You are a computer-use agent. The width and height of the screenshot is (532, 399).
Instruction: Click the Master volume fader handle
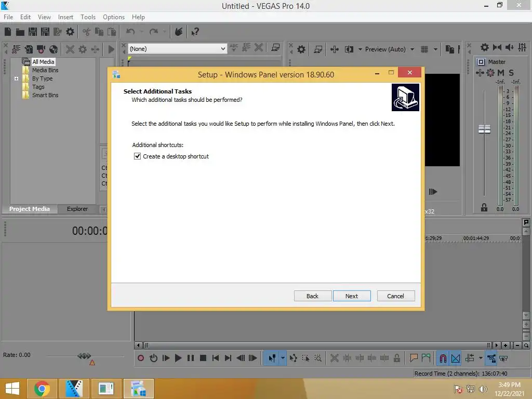pos(484,129)
